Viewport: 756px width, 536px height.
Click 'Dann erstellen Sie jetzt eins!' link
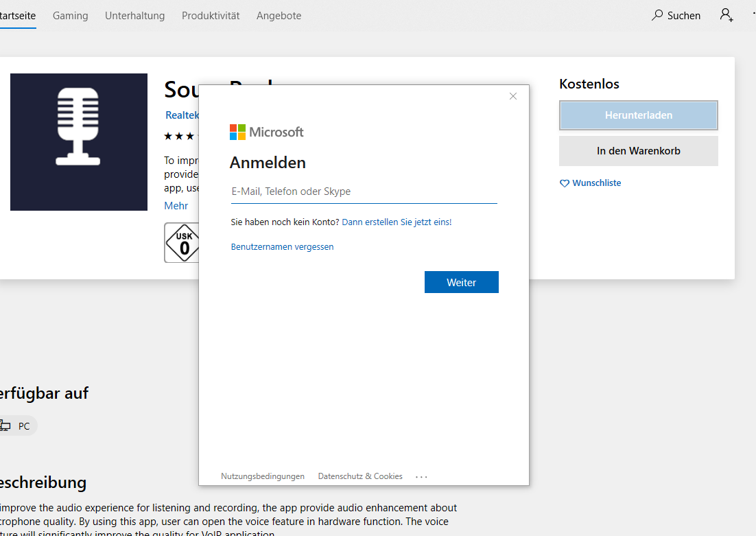(397, 222)
